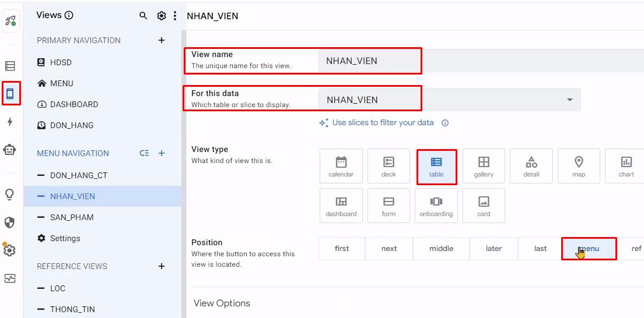The image size is (644, 318).
Task: Click Use slices to filter your data
Action: tap(383, 123)
